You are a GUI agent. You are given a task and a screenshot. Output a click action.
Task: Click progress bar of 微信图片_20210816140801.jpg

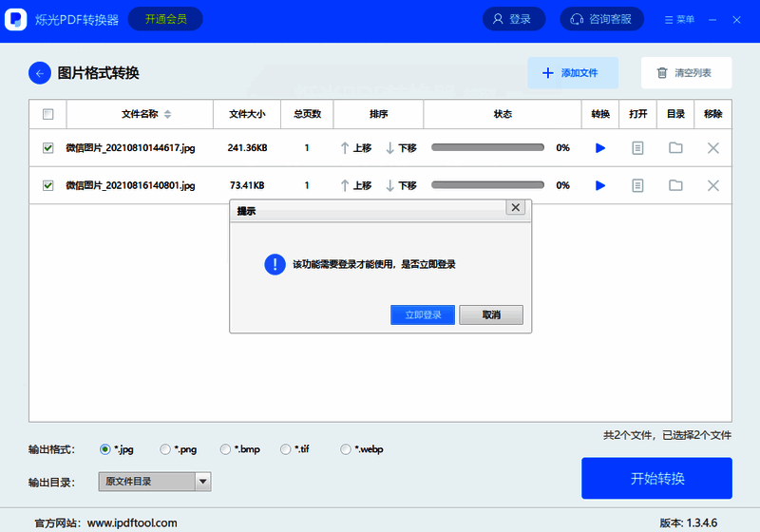[x=487, y=185]
